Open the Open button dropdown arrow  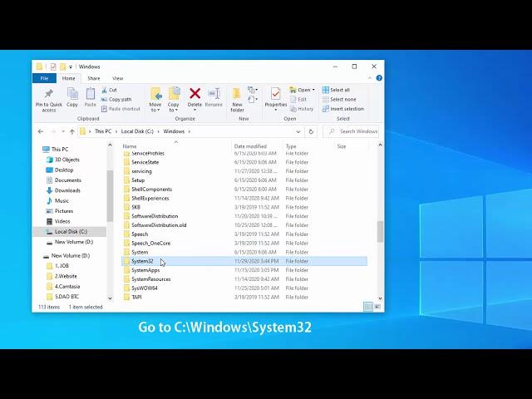(313, 90)
